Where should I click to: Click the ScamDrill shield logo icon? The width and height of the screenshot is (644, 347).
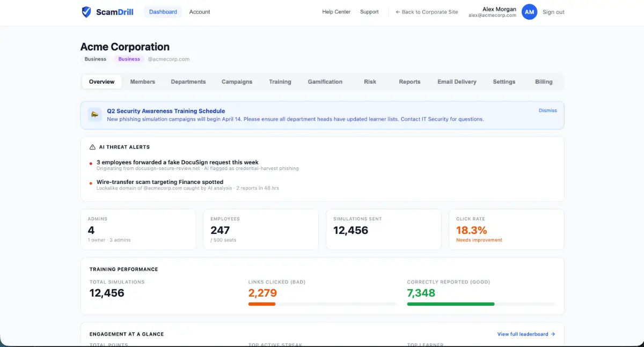click(86, 12)
